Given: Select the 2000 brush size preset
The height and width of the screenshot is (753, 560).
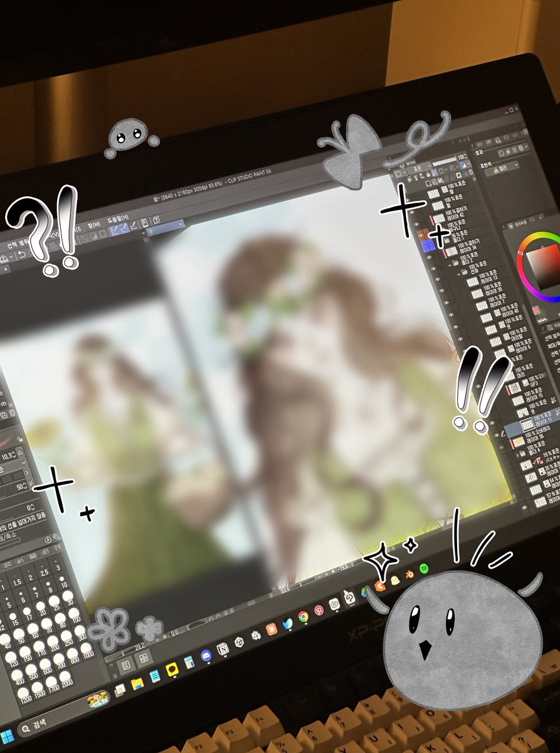Looking at the screenshot, I should [65, 678].
